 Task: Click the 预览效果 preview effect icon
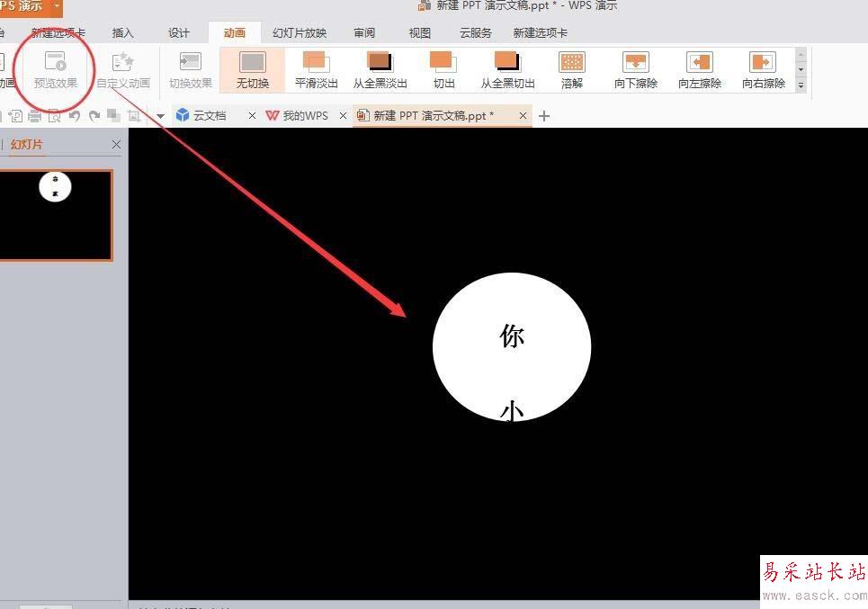click(x=56, y=61)
